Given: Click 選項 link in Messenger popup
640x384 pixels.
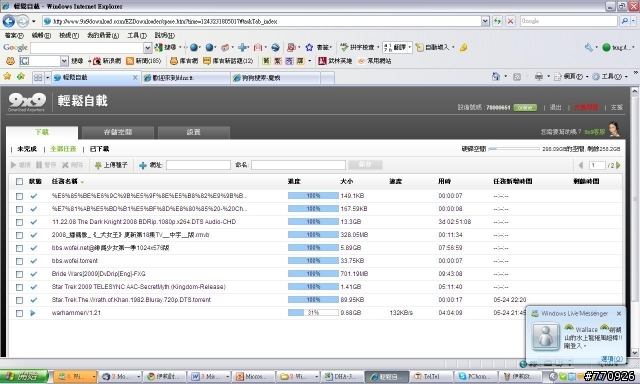Looking at the screenshot, I should [x=612, y=358].
